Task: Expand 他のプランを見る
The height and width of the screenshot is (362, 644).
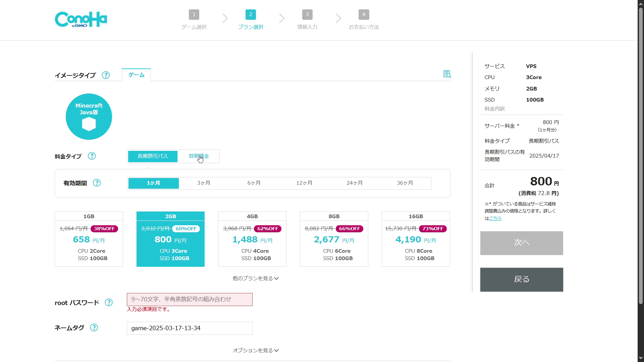Action: coord(256,279)
